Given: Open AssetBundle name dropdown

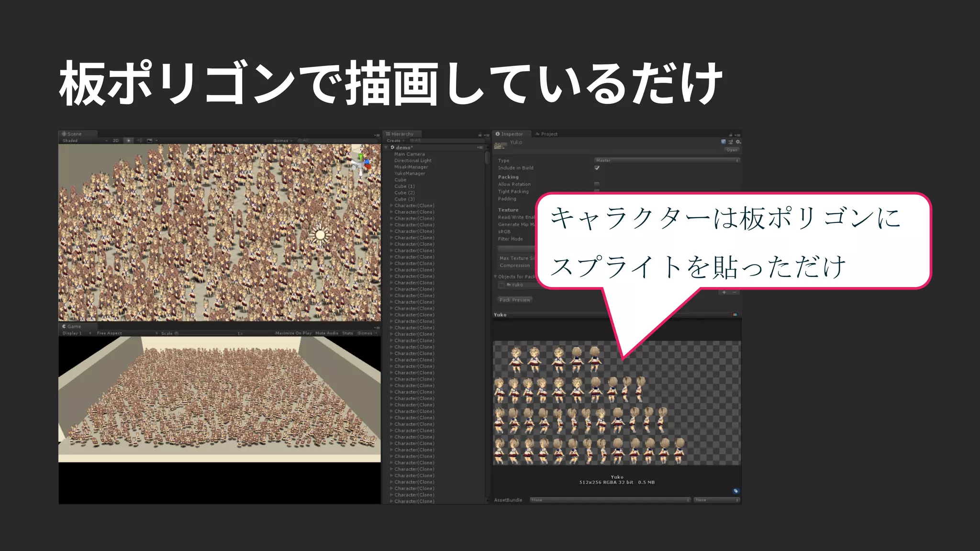Looking at the screenshot, I should 610,500.
